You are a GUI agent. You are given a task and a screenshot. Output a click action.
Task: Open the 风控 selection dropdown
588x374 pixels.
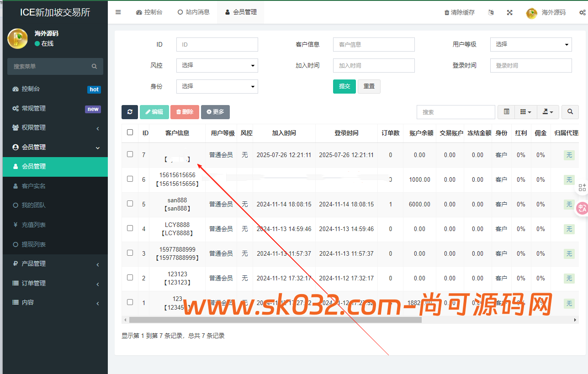(217, 65)
